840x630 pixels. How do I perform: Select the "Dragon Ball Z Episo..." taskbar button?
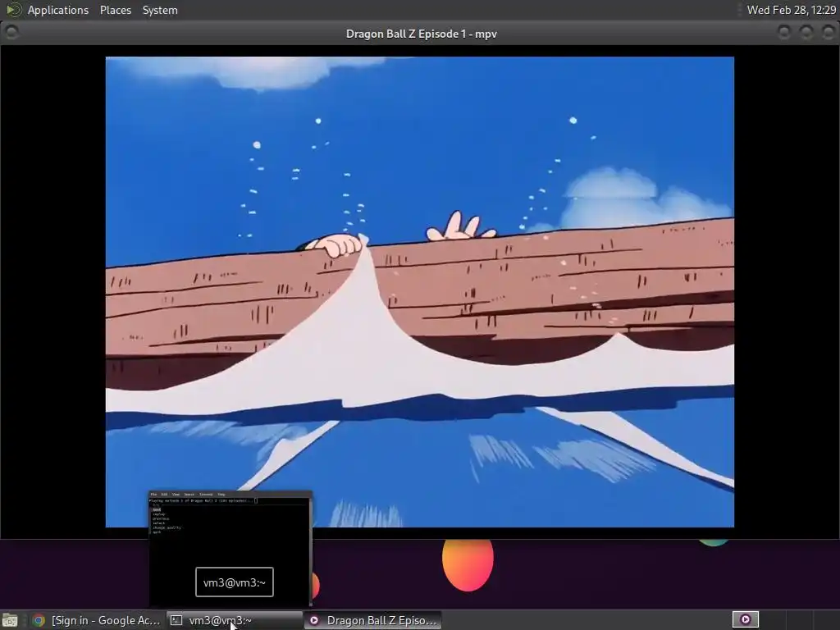[373, 620]
